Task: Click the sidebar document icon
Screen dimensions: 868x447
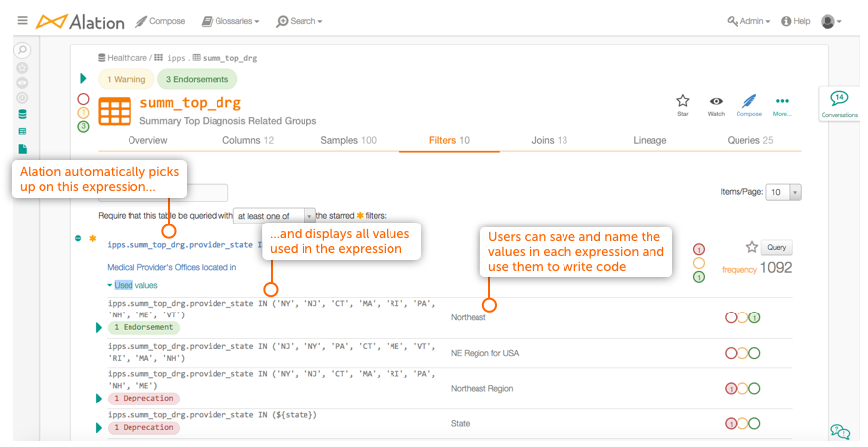Action: coord(22,149)
